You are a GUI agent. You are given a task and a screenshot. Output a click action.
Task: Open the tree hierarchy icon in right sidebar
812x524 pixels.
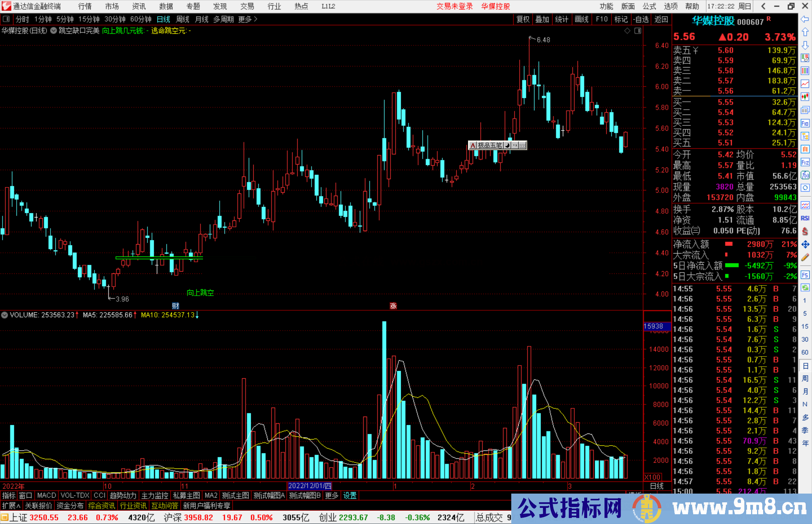coord(805,136)
